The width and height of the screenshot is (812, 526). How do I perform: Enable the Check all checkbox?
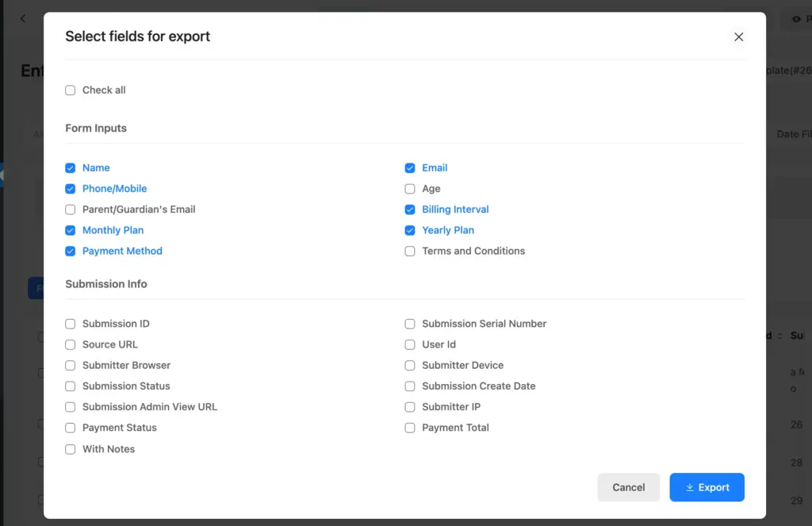(70, 90)
